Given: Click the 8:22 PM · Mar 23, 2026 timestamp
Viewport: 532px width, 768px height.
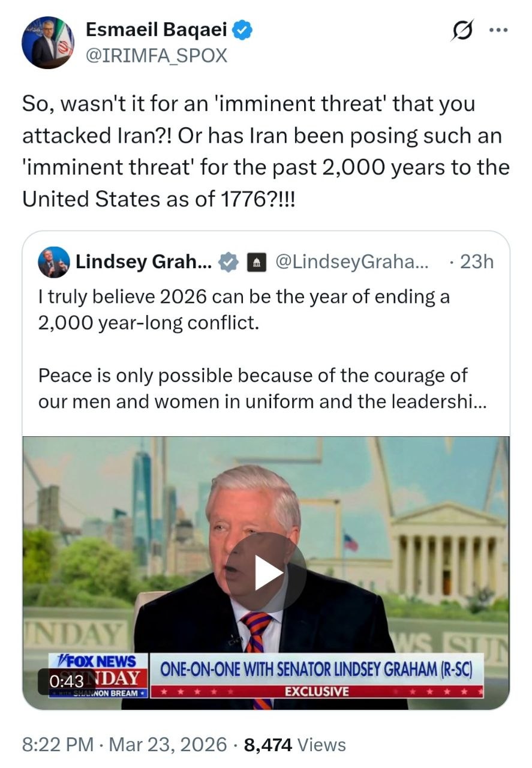Looking at the screenshot, I should click(x=125, y=745).
